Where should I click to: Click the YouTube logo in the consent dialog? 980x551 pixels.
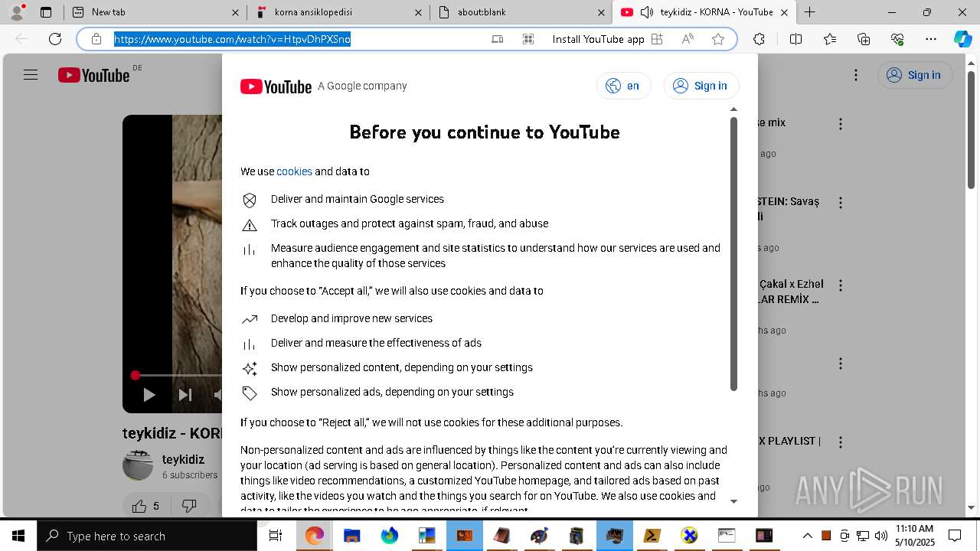click(x=276, y=86)
